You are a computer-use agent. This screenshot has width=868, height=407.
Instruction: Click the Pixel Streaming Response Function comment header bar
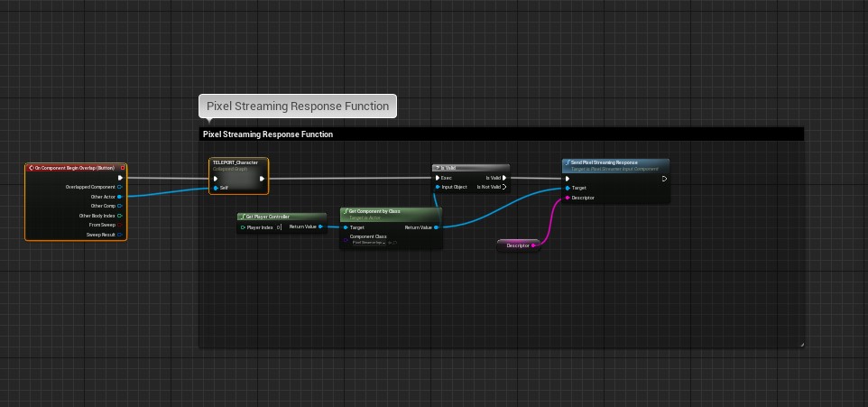point(501,134)
